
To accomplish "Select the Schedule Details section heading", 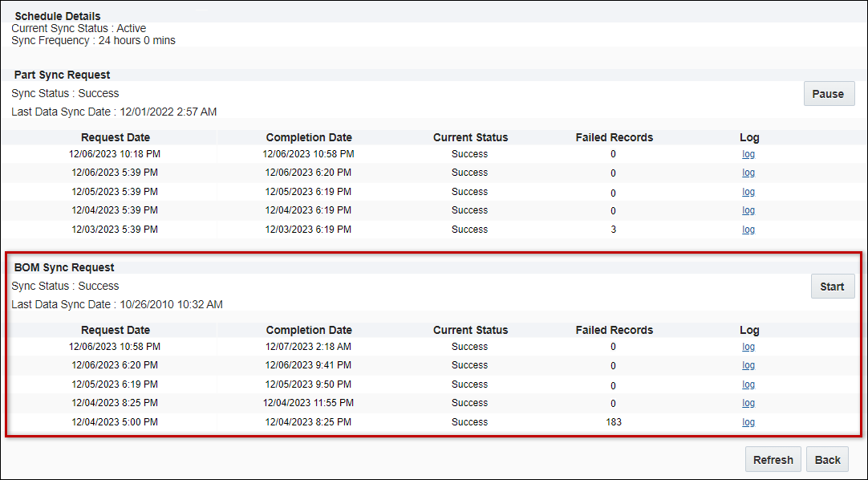I will point(57,16).
